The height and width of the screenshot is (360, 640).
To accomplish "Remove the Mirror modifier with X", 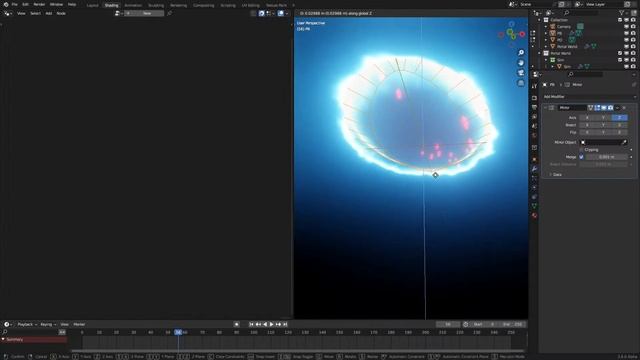I will click(624, 108).
